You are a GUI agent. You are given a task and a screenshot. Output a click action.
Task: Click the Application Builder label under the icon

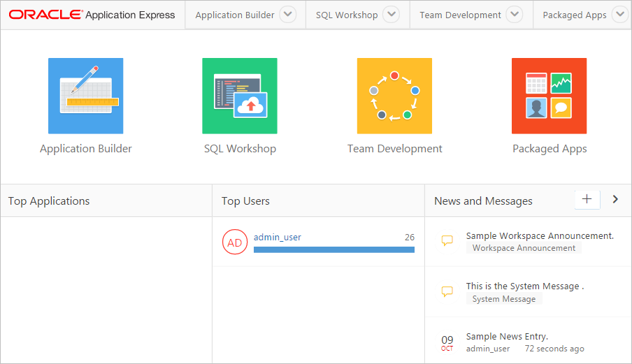[86, 149]
